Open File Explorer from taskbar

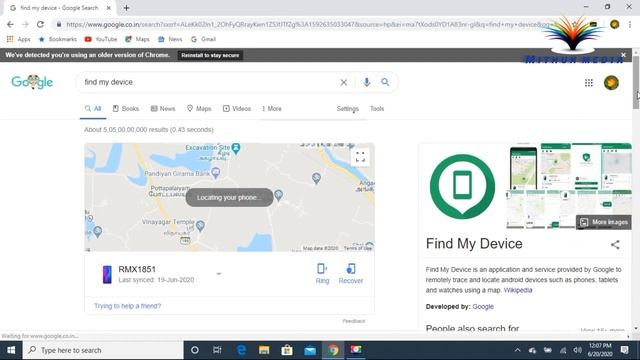[264, 350]
